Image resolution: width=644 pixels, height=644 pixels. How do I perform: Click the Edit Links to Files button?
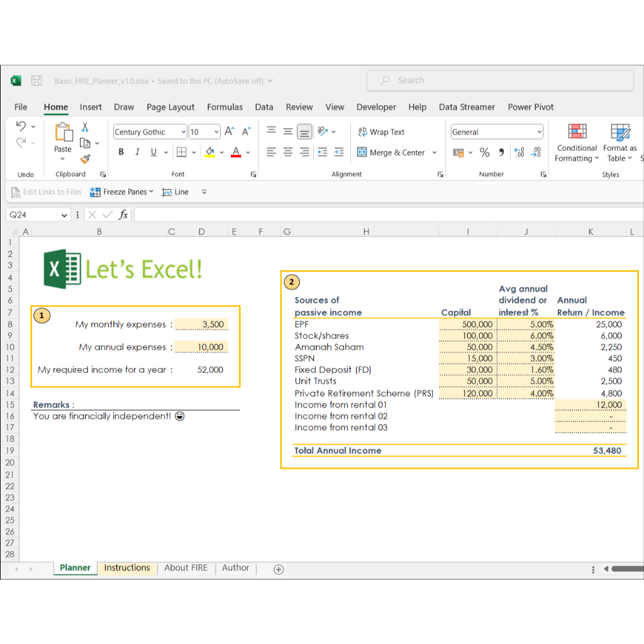(46, 192)
